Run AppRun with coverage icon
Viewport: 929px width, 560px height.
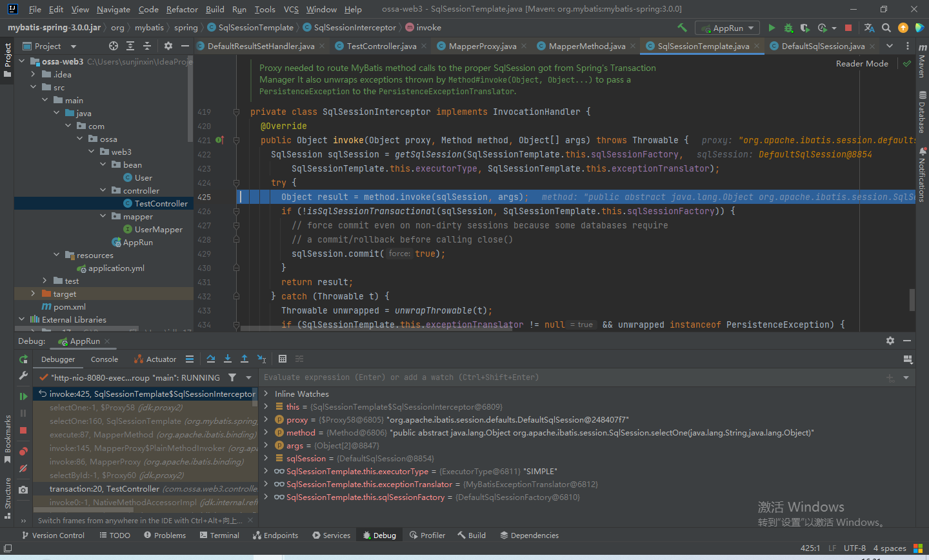coord(804,28)
